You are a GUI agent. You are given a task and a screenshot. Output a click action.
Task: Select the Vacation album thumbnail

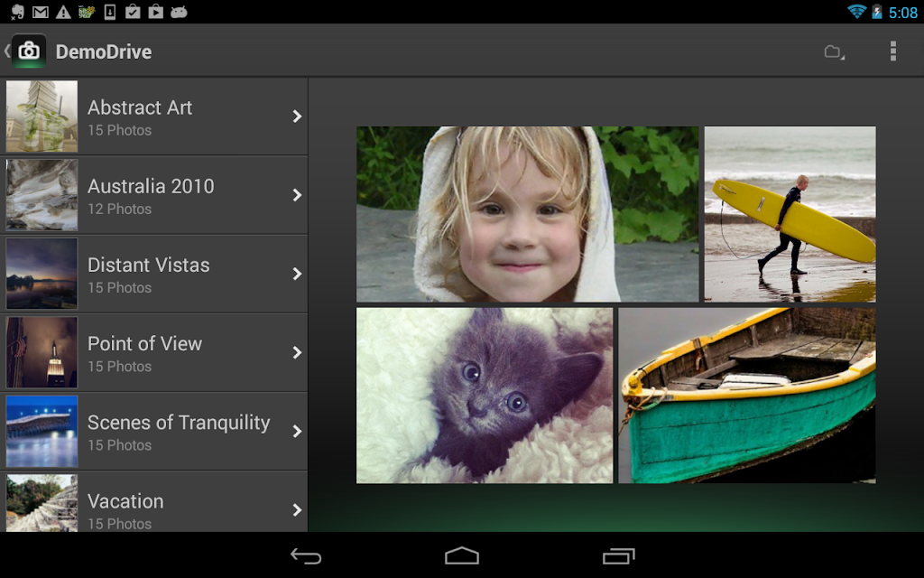[42, 503]
